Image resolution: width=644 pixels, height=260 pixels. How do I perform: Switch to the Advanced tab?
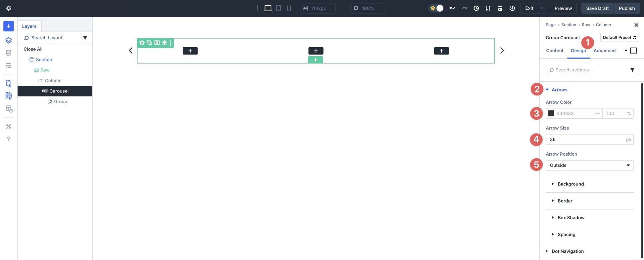[604, 51]
